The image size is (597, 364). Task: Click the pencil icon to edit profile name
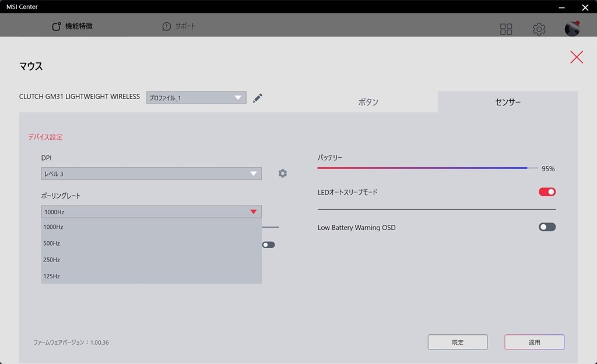point(258,98)
